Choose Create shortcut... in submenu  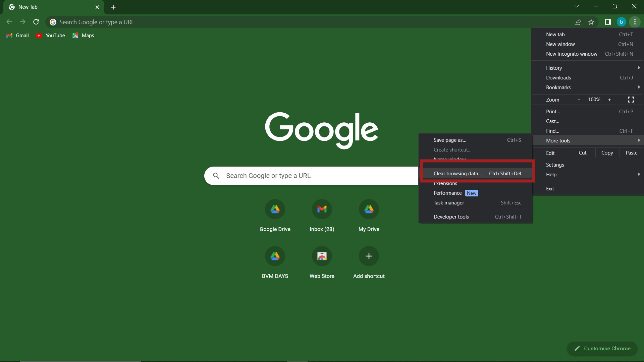tap(475, 150)
